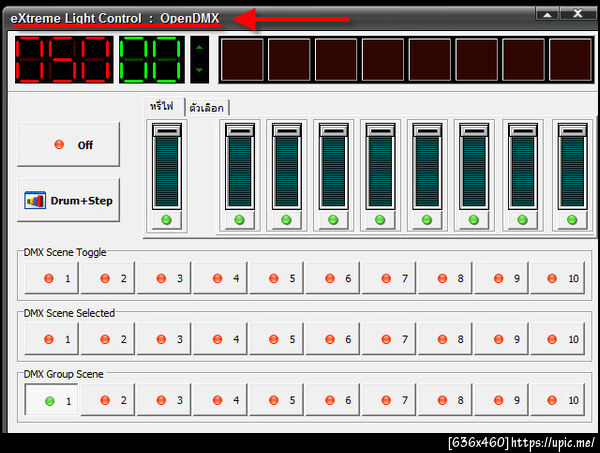Click the last dark channel indicator box

[570, 59]
